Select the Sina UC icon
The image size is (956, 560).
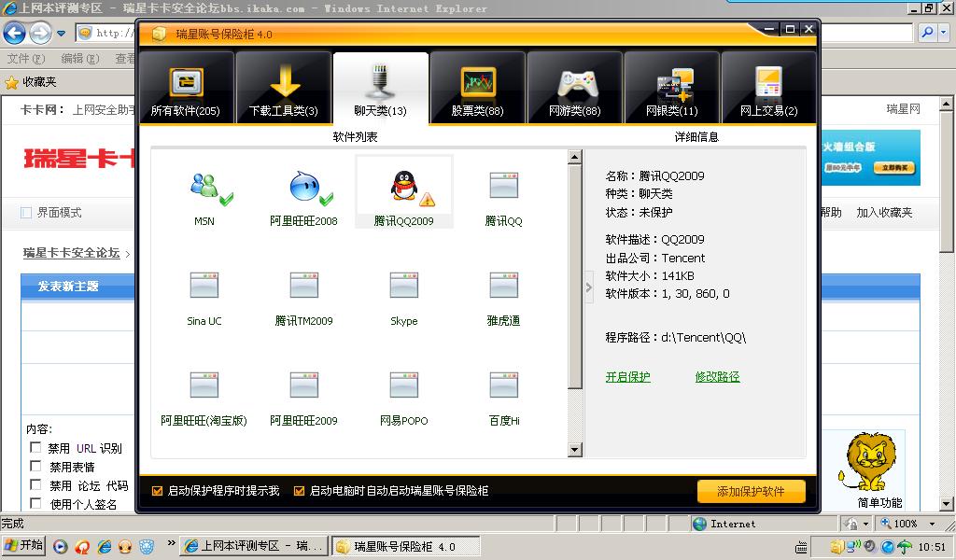click(x=204, y=285)
